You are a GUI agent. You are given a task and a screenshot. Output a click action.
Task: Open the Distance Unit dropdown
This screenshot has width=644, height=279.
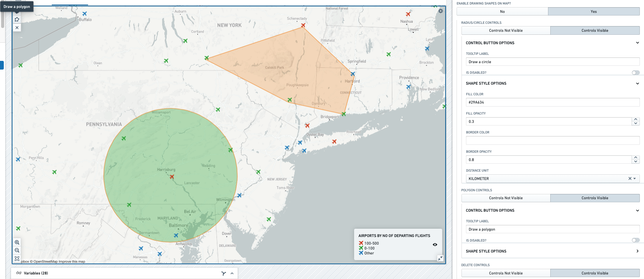635,178
